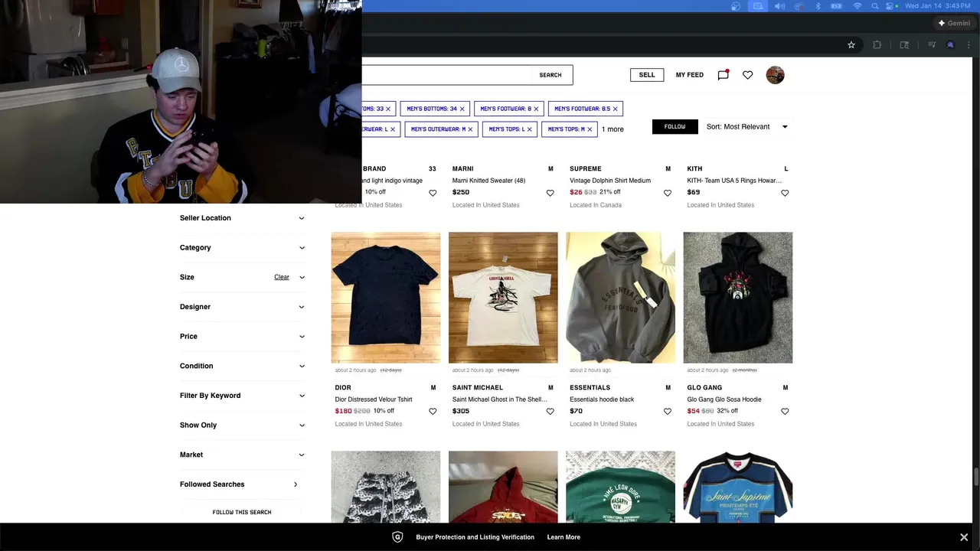Open Saint Michael white tee photo
980x551 pixels.
[503, 298]
